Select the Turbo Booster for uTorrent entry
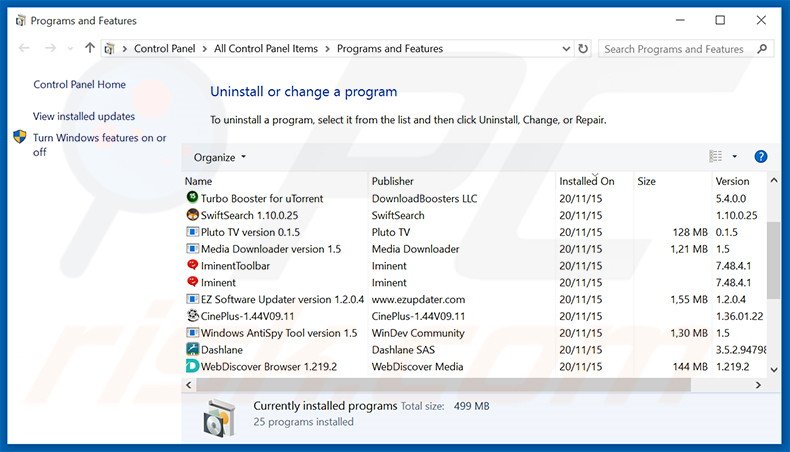The image size is (790, 452). coord(261,199)
